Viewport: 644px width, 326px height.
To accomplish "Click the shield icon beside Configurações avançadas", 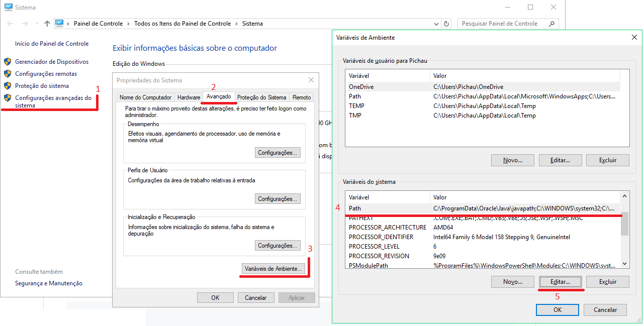I will point(8,98).
